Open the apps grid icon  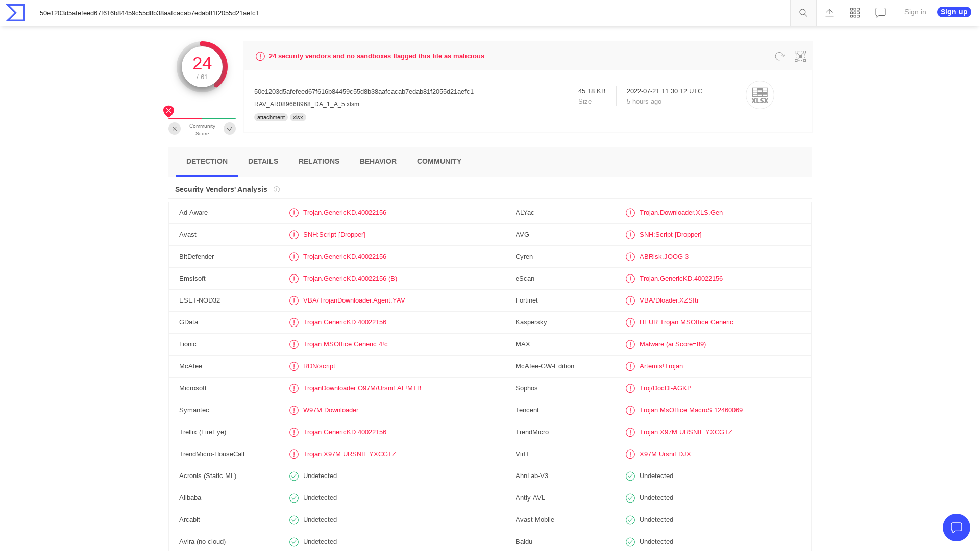tap(854, 13)
